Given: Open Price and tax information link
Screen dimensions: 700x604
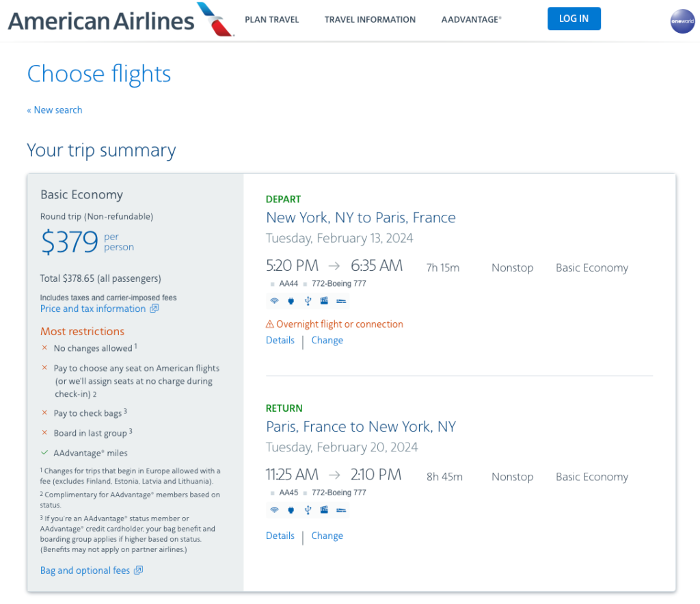Looking at the screenshot, I should tap(93, 308).
